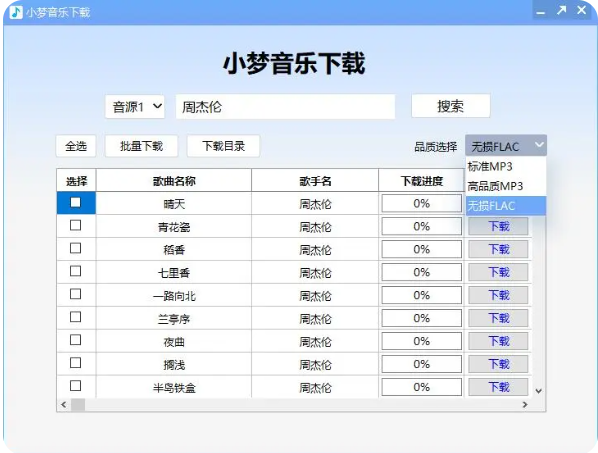Tick the checkbox for 兰亭序
Screen dimensions: 598x453
tap(76, 316)
